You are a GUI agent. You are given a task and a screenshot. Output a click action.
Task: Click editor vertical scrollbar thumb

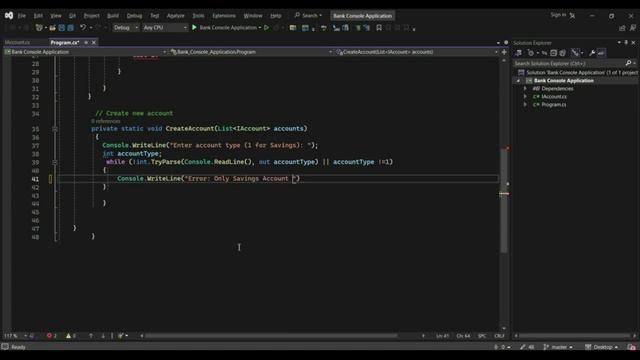click(x=504, y=200)
